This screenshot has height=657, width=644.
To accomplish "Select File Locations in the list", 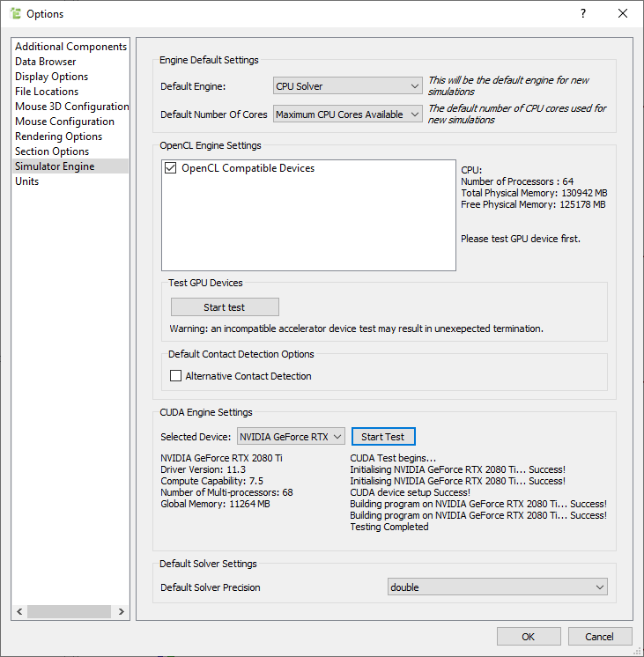I will 47,92.
